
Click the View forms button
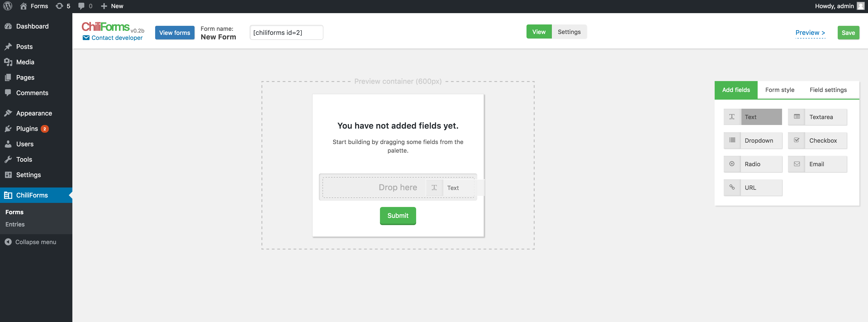tap(175, 33)
